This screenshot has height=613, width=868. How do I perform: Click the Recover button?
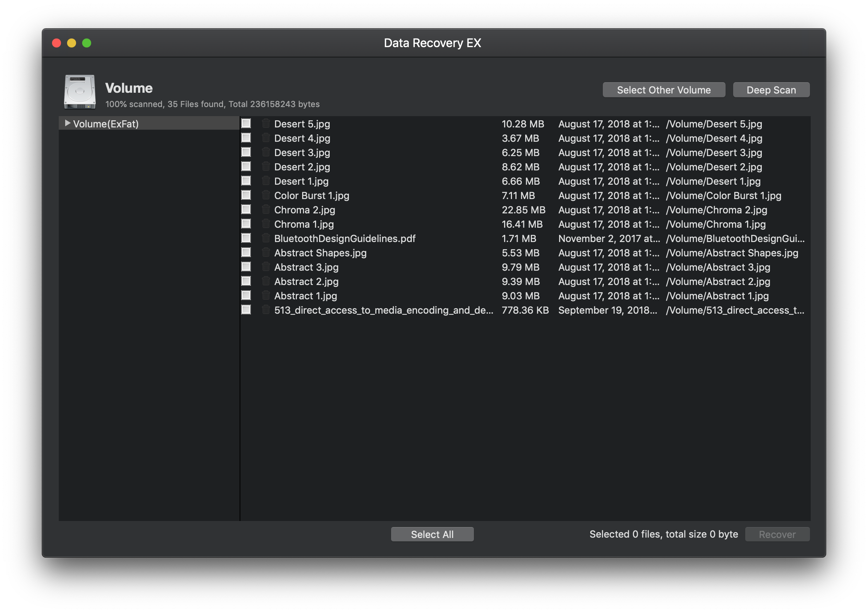point(777,535)
